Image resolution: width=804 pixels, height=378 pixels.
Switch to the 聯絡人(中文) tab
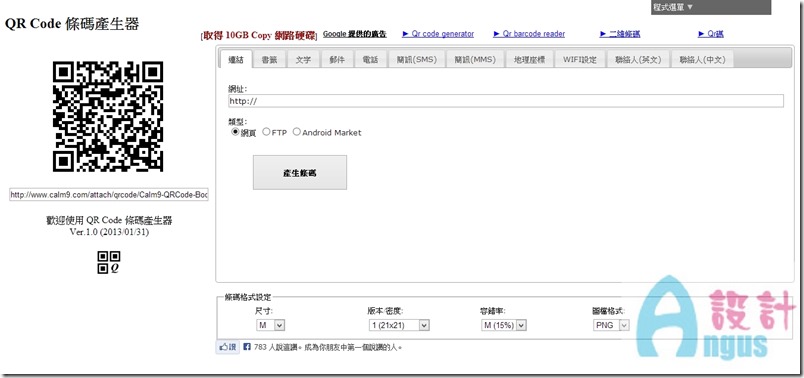click(x=702, y=59)
